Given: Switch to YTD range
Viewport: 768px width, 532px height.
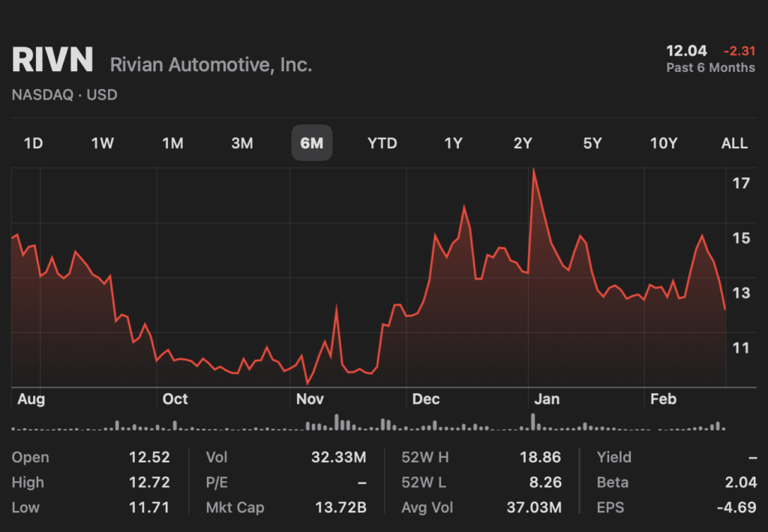Looking at the screenshot, I should pos(382,143).
